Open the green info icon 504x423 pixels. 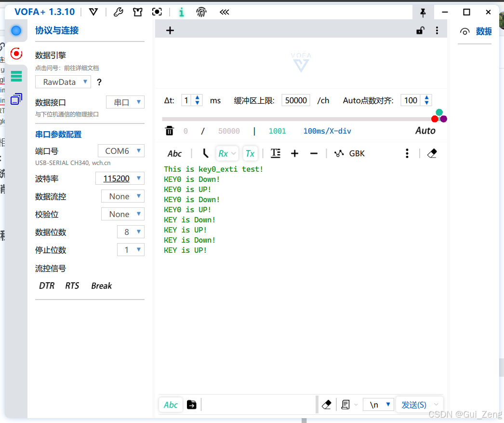[x=182, y=12]
